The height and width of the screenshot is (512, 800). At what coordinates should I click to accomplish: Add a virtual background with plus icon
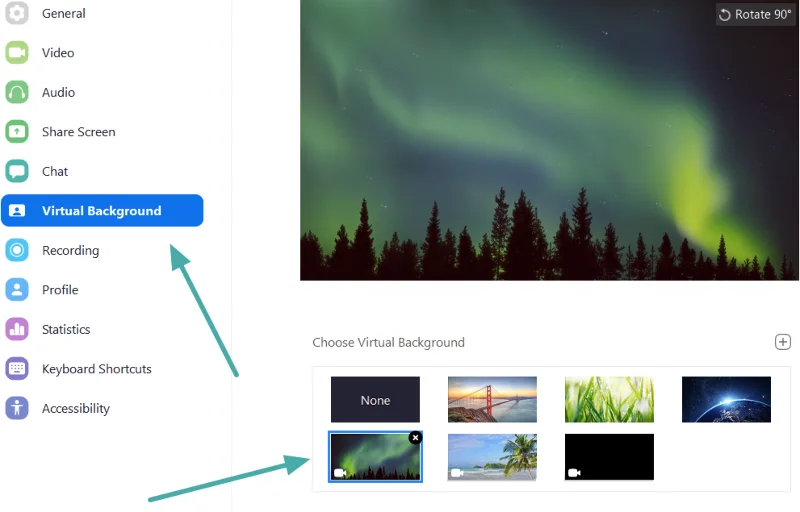click(x=782, y=342)
